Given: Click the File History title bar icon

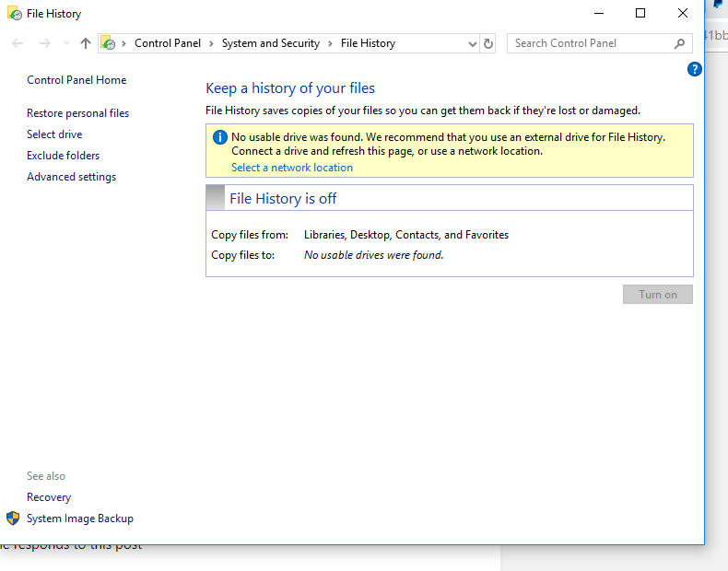Looking at the screenshot, I should [x=15, y=14].
